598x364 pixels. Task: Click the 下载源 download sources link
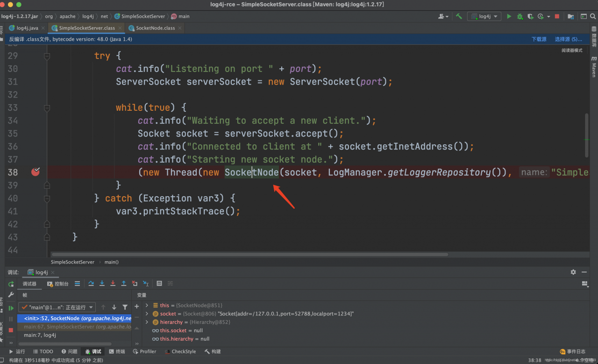(x=539, y=39)
